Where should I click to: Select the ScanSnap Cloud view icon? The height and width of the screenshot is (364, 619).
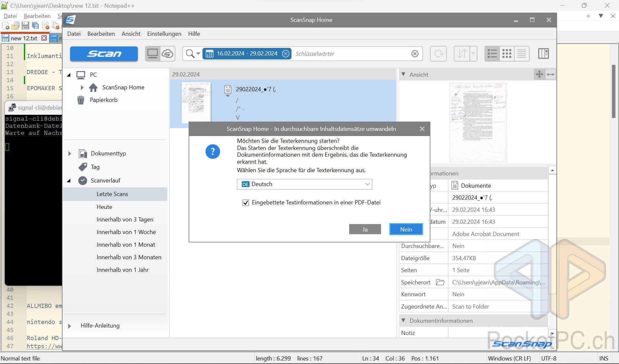[x=167, y=54]
